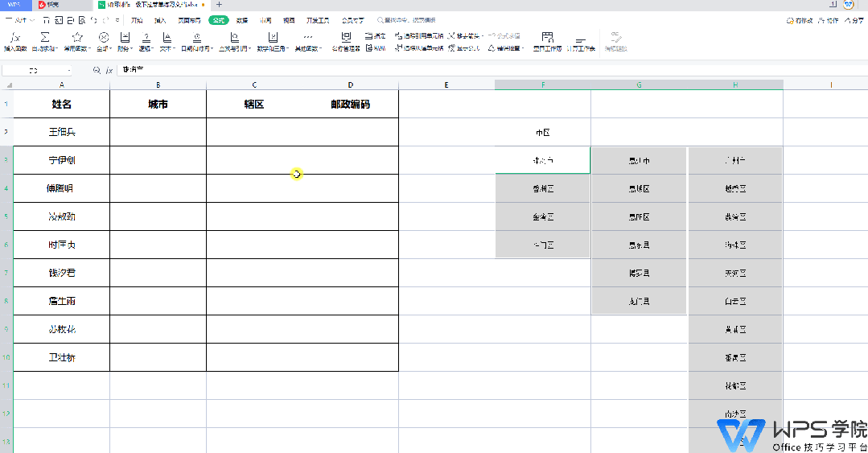Undo the last action

pyautogui.click(x=93, y=20)
